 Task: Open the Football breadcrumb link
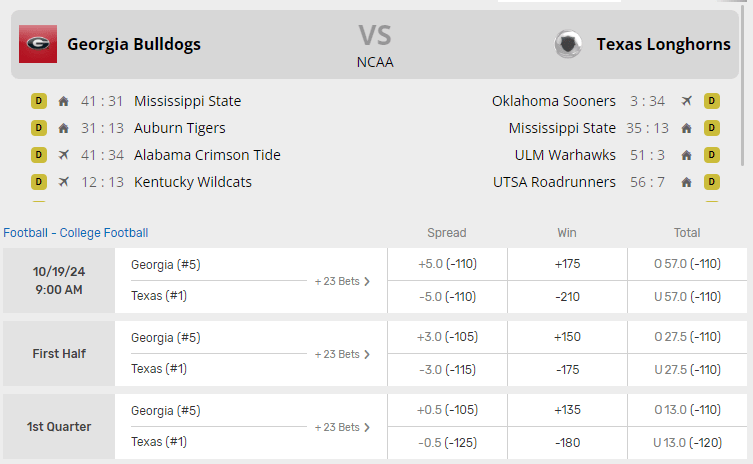pos(26,233)
